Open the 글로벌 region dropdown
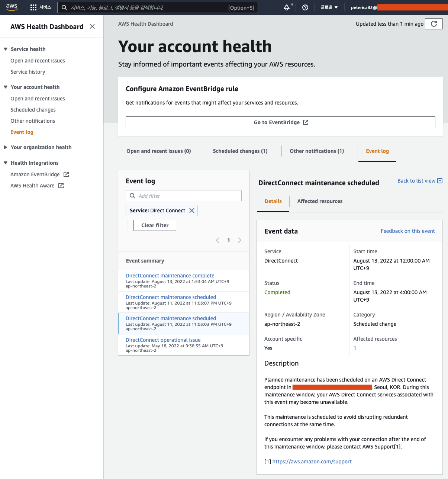Screen dimensions: 448x479 tap(329, 7)
